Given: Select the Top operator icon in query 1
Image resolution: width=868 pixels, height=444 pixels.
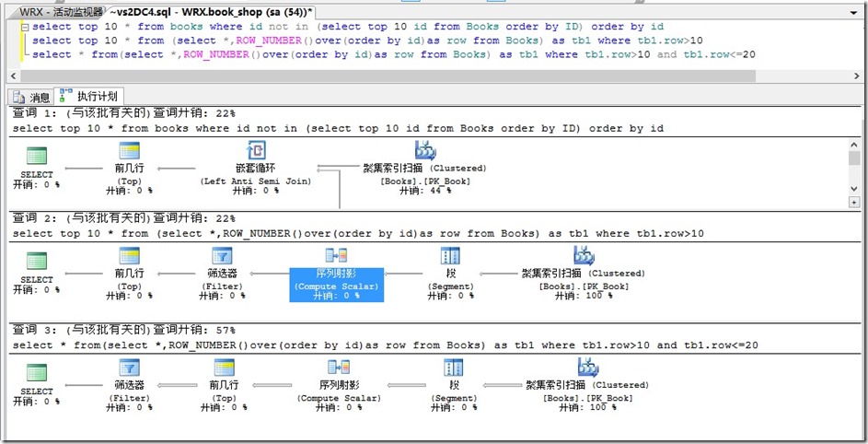Looking at the screenshot, I should (129, 151).
